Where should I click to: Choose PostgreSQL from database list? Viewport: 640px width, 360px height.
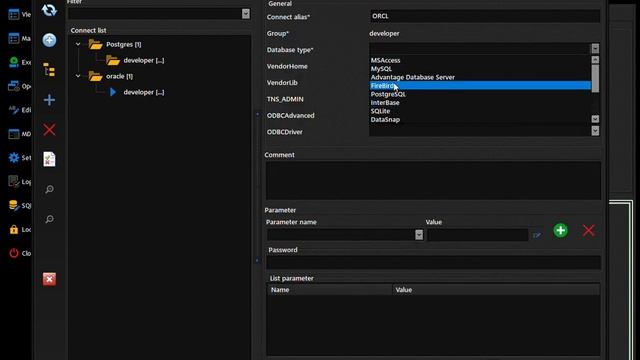[x=480, y=94]
